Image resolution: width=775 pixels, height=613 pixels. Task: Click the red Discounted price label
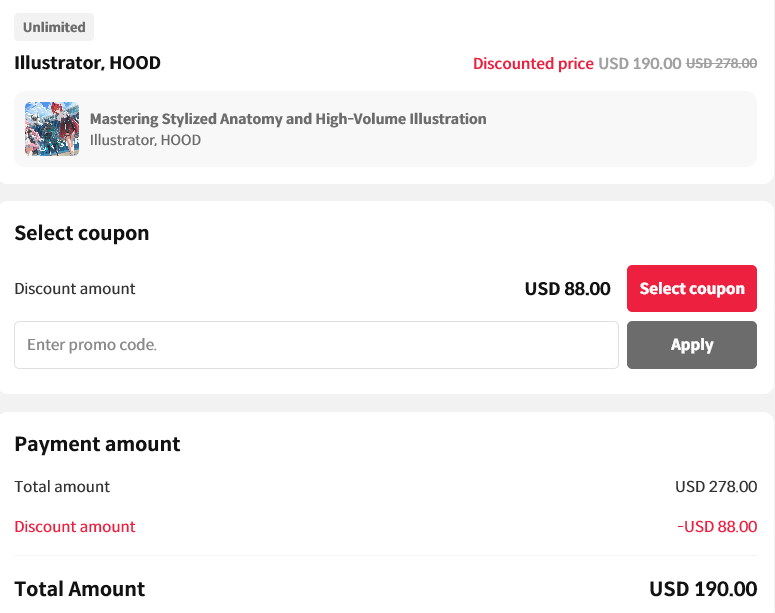tap(533, 64)
